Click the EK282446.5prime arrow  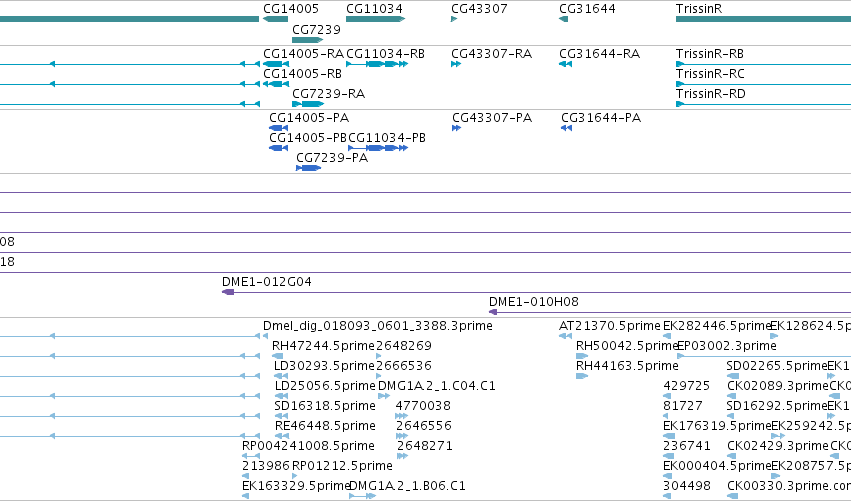click(x=666, y=336)
